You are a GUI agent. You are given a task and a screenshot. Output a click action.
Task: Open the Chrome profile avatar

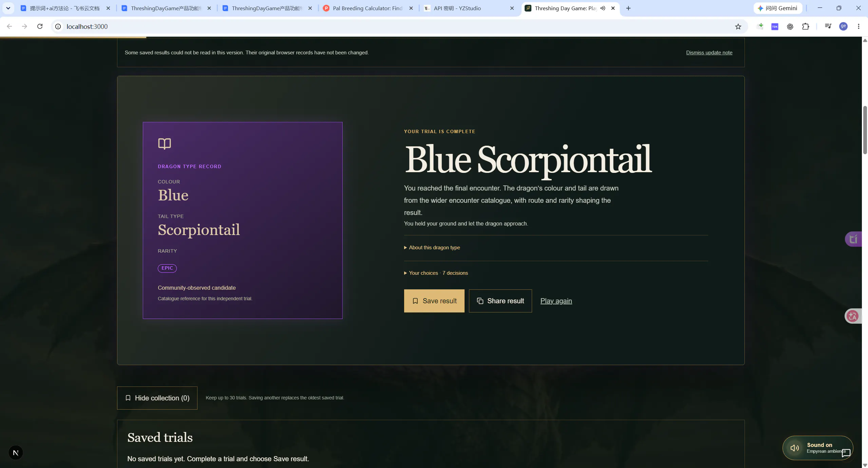point(843,26)
